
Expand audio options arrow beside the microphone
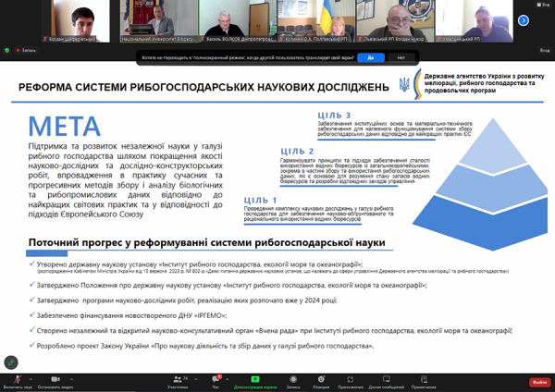point(31,379)
